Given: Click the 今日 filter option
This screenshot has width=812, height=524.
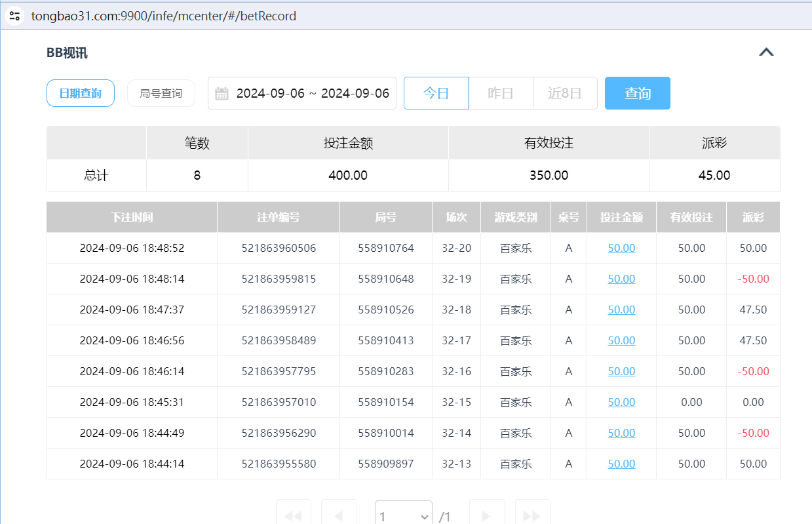Looking at the screenshot, I should (x=436, y=93).
